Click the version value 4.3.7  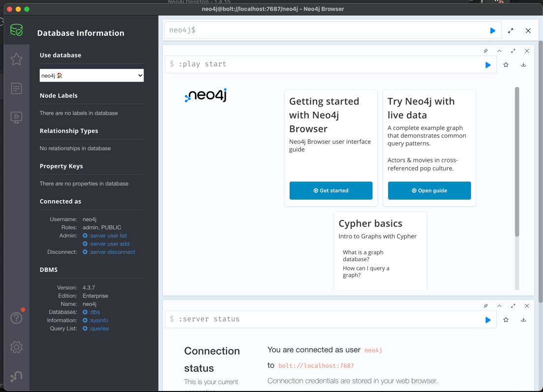tap(89, 287)
